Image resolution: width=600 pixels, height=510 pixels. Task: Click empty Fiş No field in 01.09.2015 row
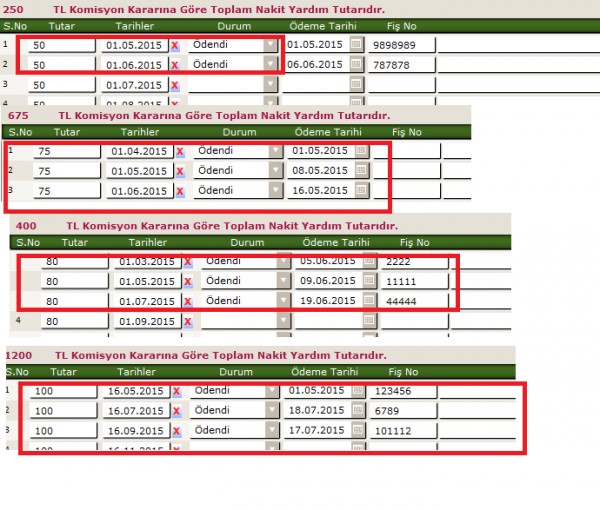(x=415, y=321)
